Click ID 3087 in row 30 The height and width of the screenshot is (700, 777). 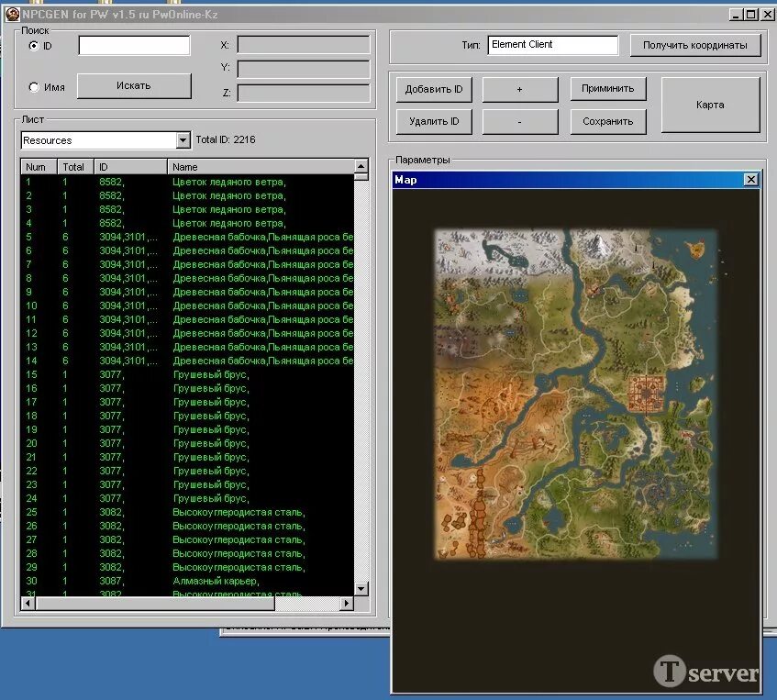click(112, 581)
